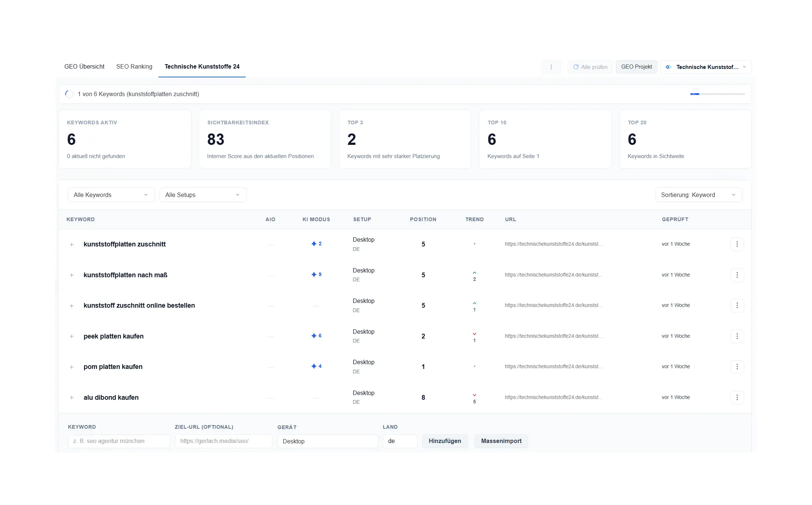Click the KI MODUS column header

[316, 219]
